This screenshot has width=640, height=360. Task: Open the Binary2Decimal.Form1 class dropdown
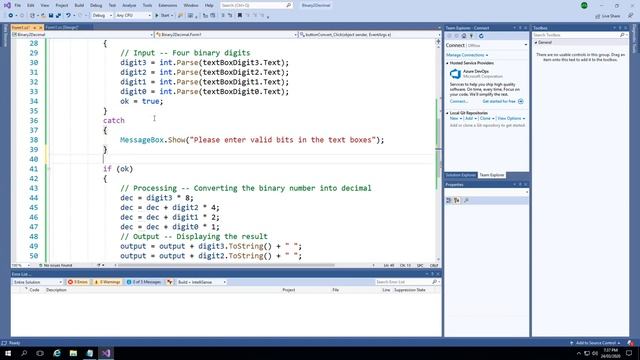click(226, 35)
